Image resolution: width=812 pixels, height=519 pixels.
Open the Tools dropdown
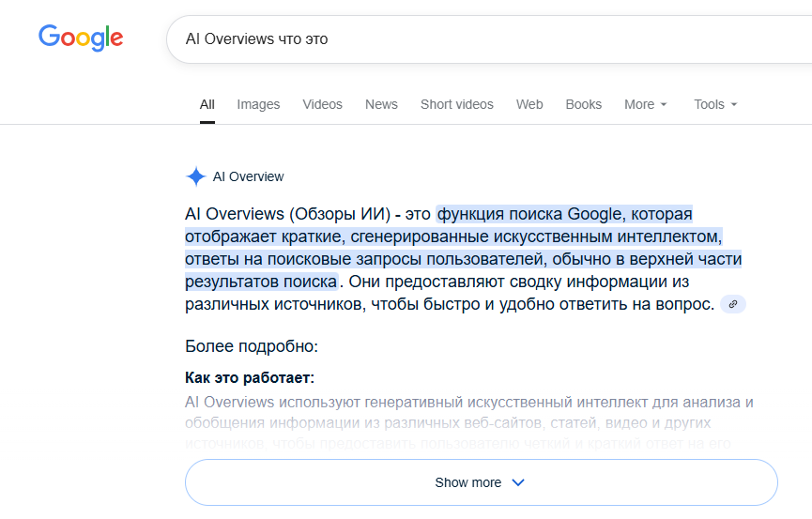tap(715, 104)
